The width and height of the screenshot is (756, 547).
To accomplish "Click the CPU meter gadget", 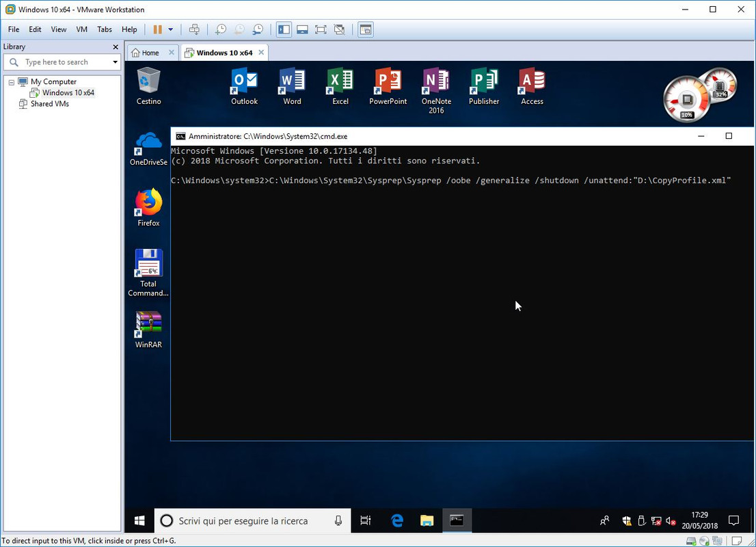I will pyautogui.click(x=686, y=101).
